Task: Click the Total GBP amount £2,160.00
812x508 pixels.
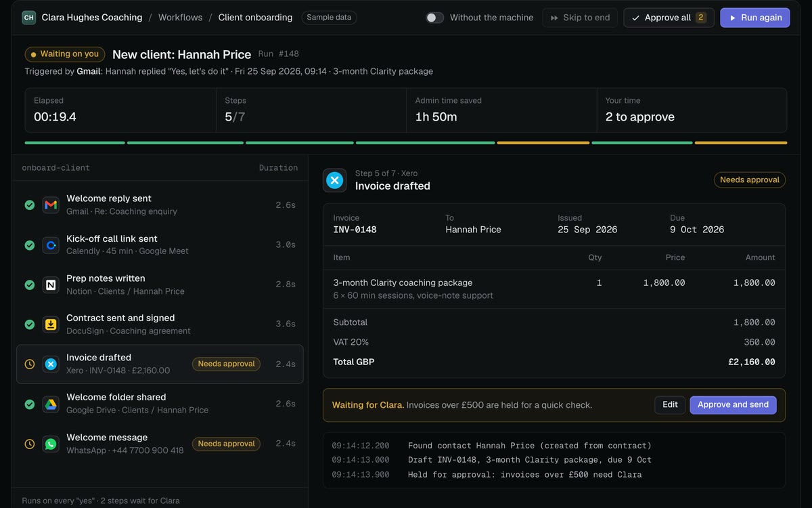Action: click(x=752, y=362)
